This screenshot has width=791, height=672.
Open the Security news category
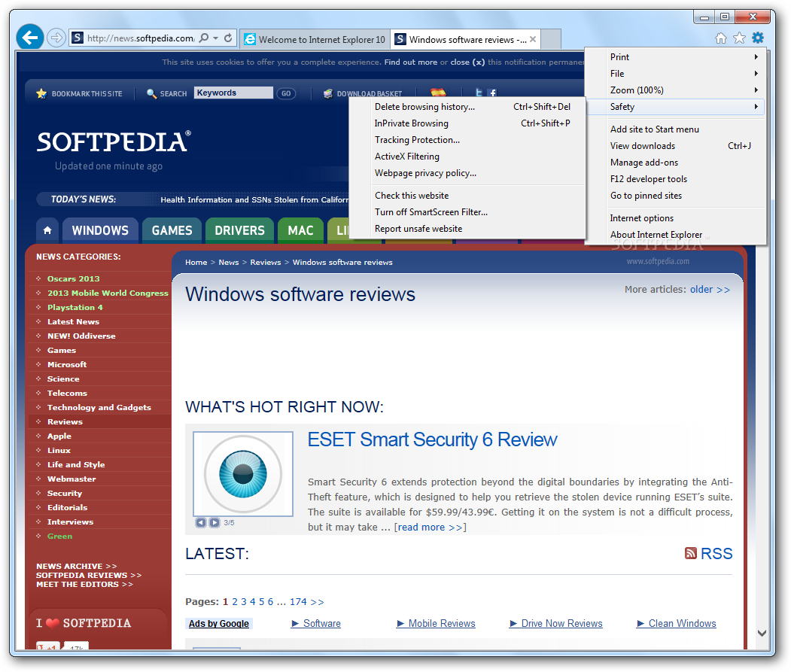(65, 494)
